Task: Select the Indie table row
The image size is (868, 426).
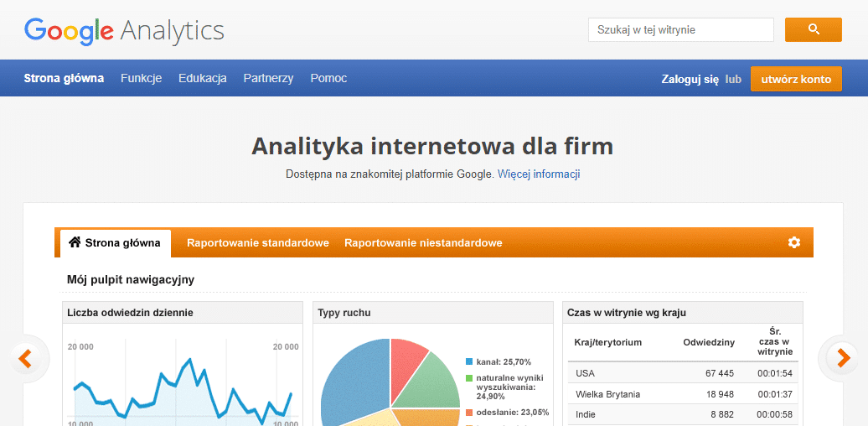Action: click(683, 414)
